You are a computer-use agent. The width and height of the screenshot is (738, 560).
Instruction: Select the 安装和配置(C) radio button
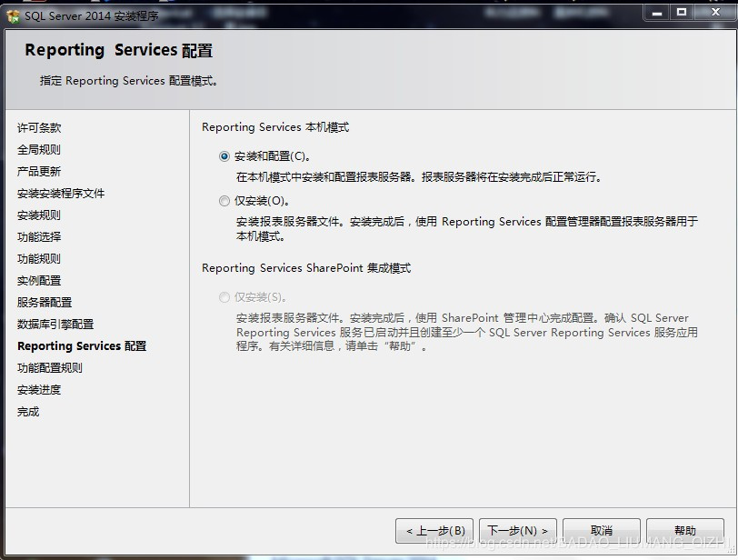[224, 156]
